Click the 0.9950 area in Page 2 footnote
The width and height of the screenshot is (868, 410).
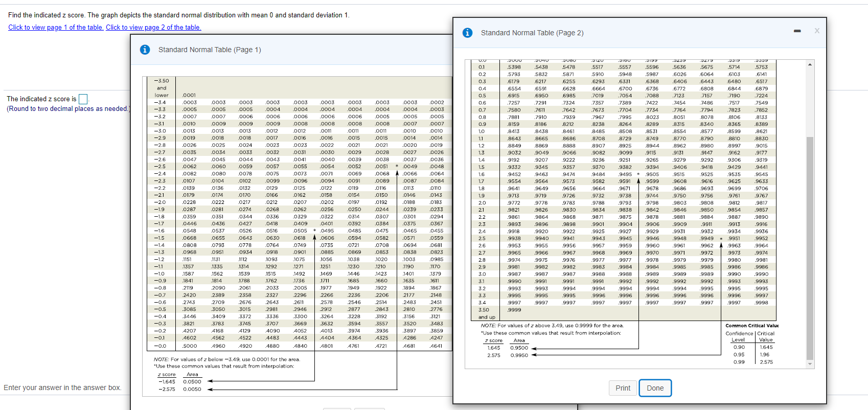point(519,355)
